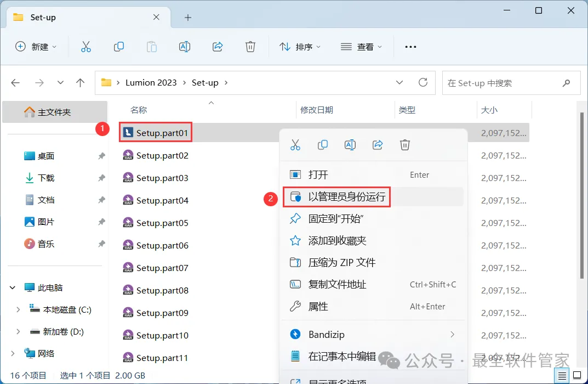This screenshot has width=588, height=384.
Task: Click the Copy icon in the context menu
Action: click(x=323, y=145)
